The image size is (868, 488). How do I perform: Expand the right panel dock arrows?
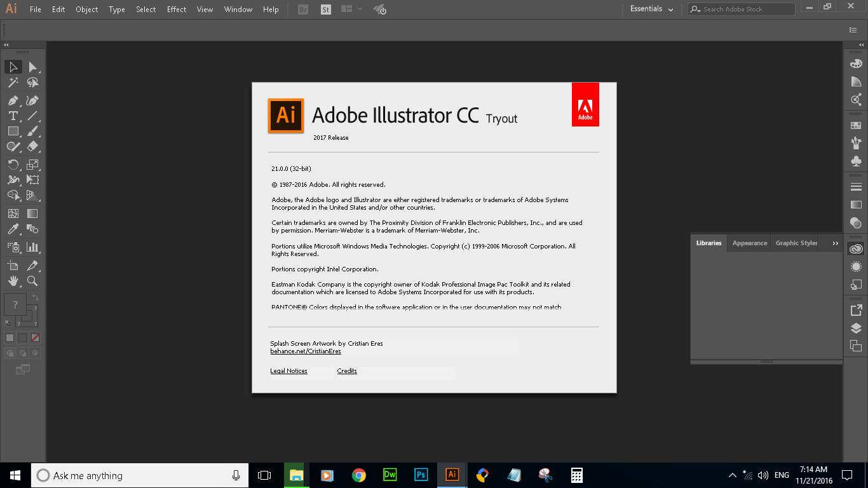pyautogui.click(x=860, y=45)
